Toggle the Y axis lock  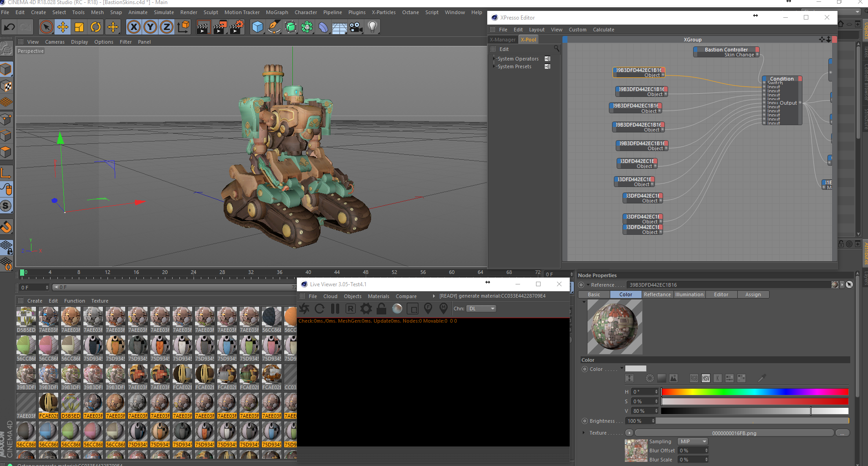coord(150,27)
